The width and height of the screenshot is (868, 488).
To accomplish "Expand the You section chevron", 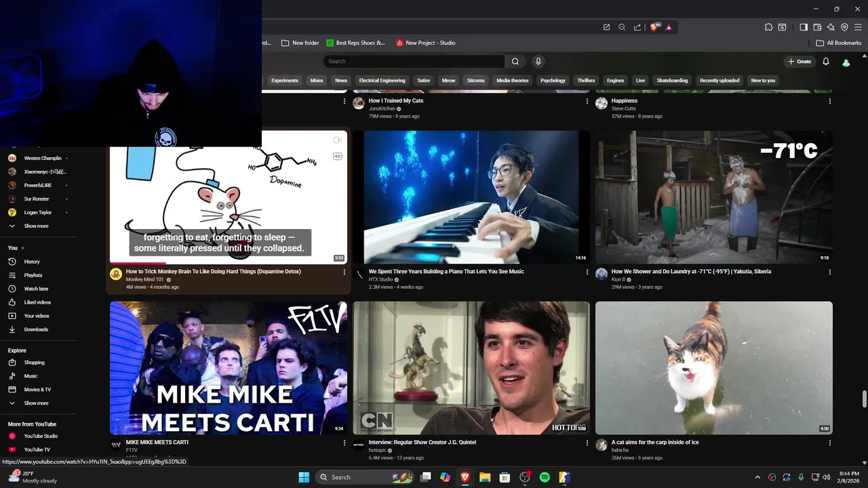I will pos(22,248).
